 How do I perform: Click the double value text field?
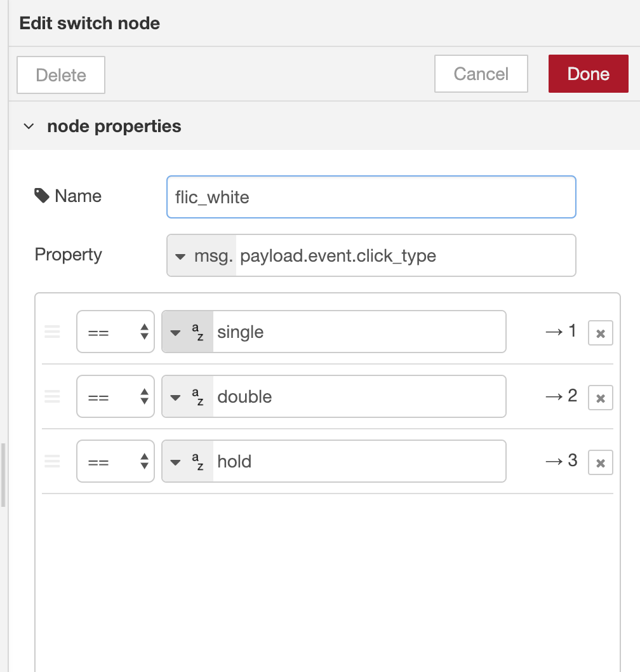[359, 396]
